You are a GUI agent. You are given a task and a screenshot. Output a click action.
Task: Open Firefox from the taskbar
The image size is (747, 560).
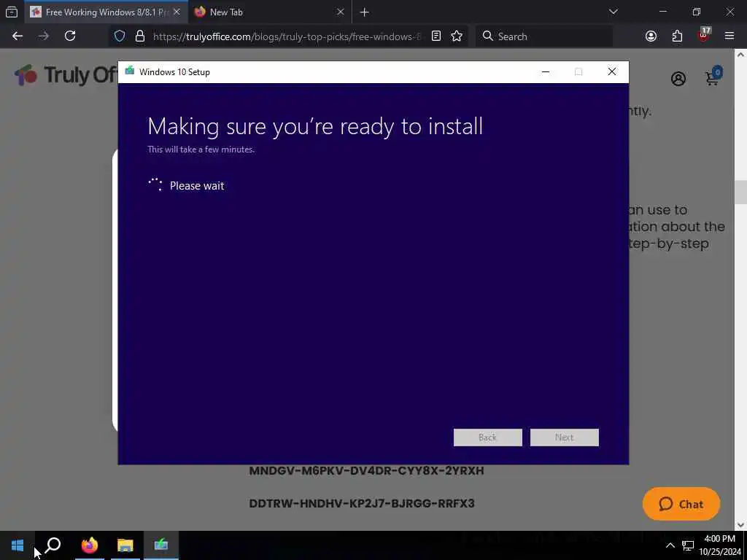(89, 545)
